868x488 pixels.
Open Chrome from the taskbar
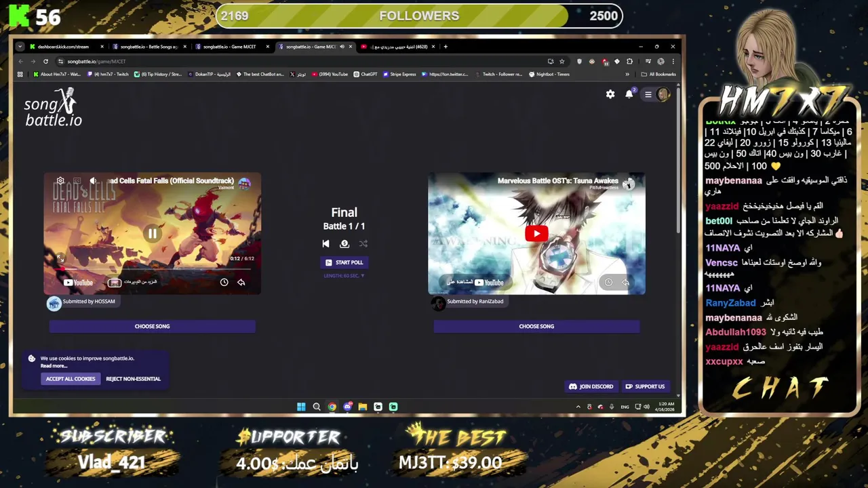332,407
